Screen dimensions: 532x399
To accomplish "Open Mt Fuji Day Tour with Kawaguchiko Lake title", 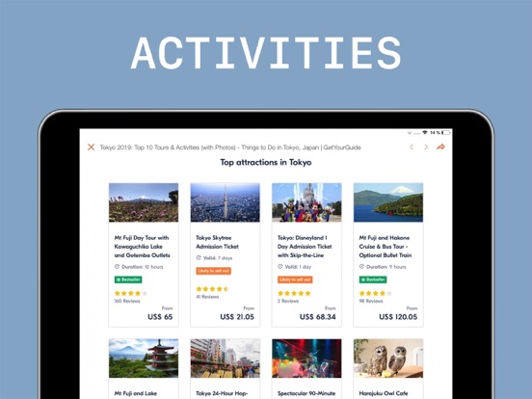I will coord(142,247).
